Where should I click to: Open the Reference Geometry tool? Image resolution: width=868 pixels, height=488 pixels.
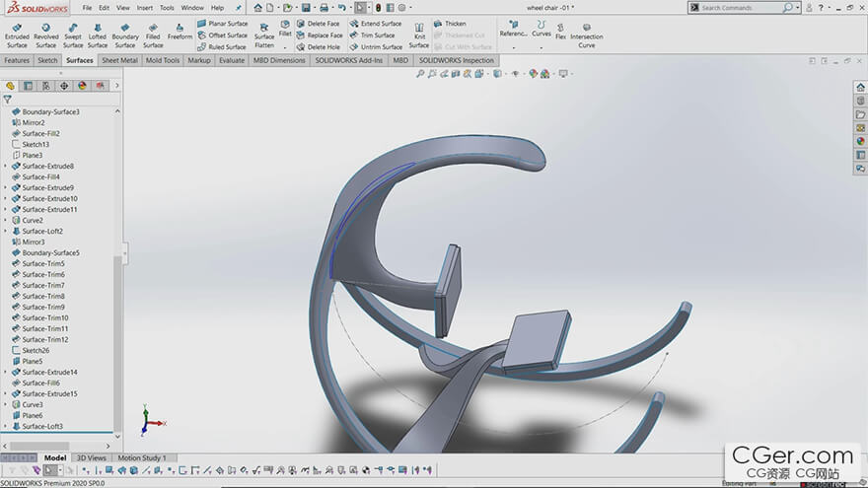513,29
